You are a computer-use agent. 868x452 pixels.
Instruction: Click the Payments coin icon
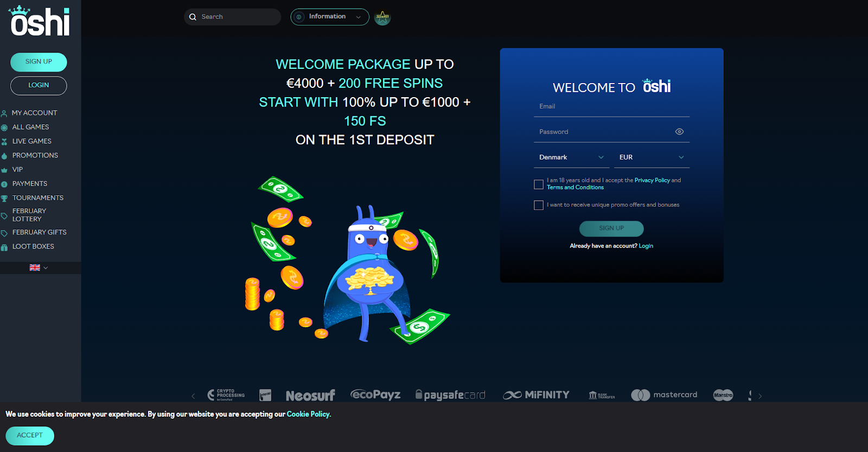click(x=4, y=184)
